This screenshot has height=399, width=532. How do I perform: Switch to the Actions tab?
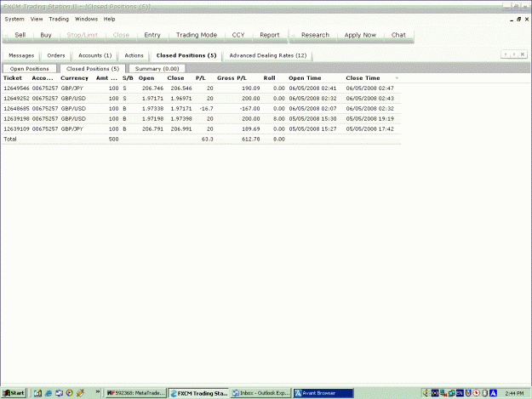(134, 55)
